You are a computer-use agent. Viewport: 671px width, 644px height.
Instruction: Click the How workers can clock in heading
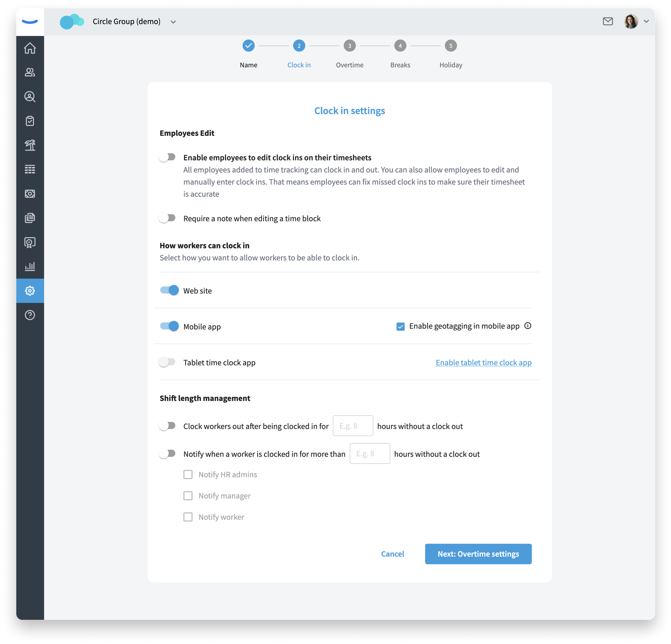point(204,246)
